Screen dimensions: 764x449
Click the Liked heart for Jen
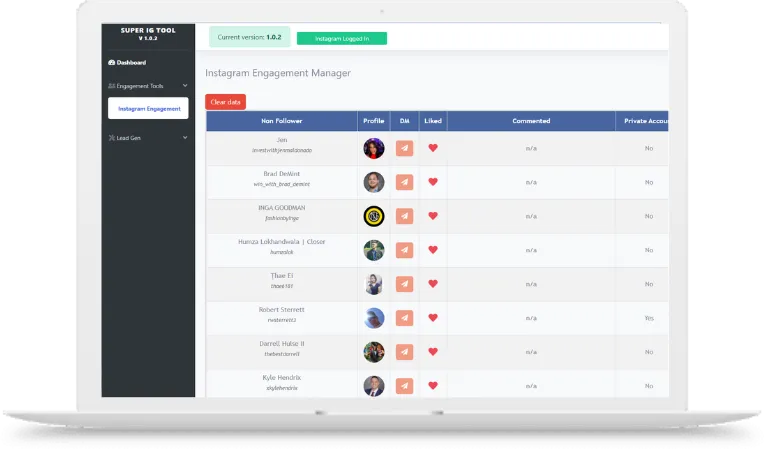433,148
